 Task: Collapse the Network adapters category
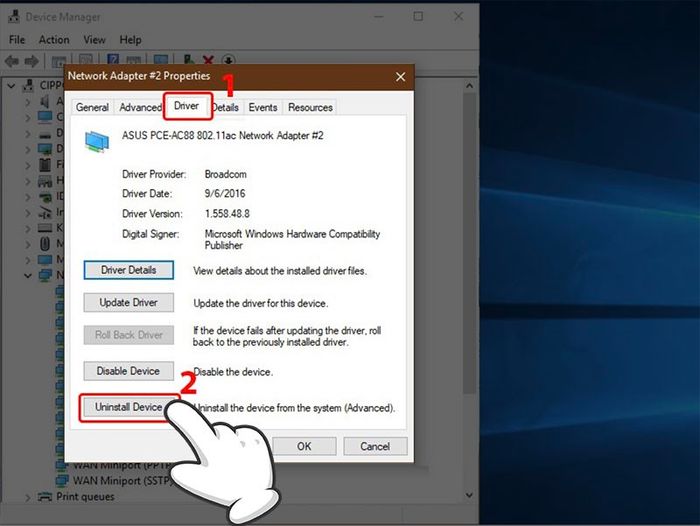[28, 276]
